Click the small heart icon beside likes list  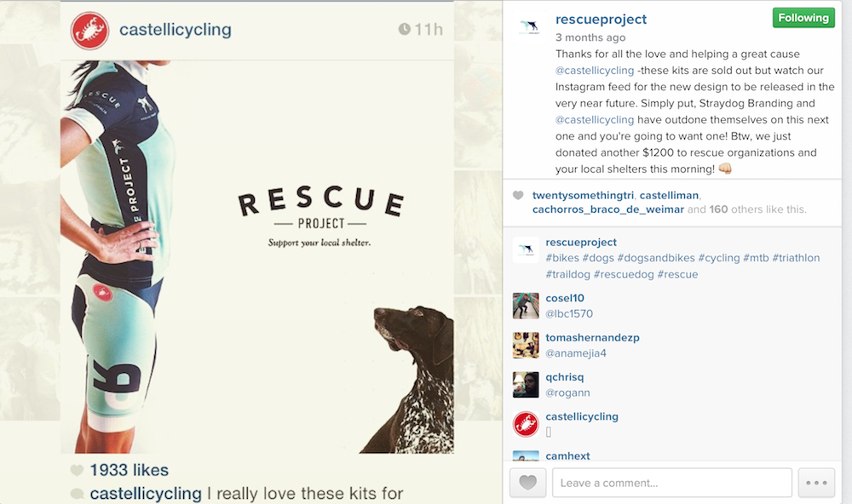pos(518,195)
